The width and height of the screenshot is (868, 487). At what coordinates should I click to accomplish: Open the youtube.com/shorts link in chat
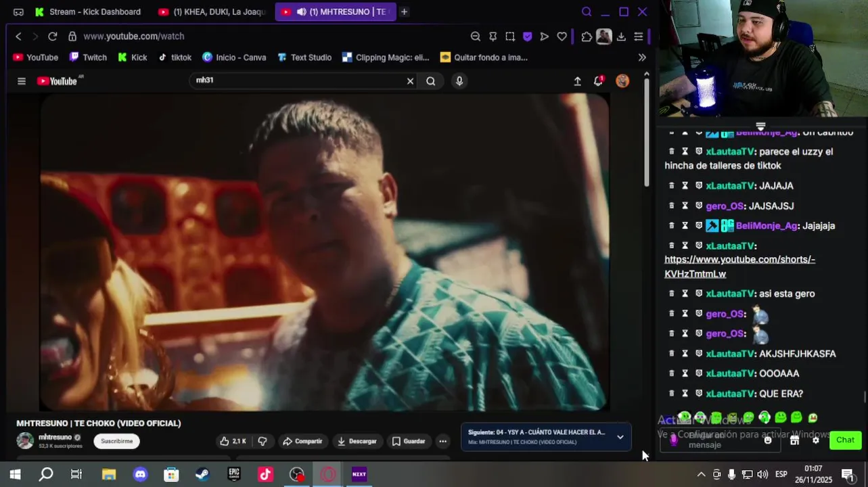pos(739,266)
